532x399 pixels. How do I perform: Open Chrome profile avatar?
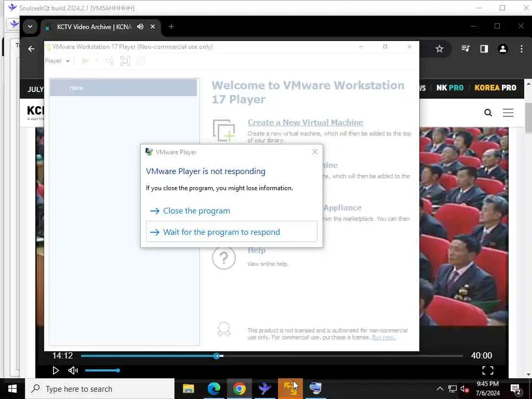(503, 49)
